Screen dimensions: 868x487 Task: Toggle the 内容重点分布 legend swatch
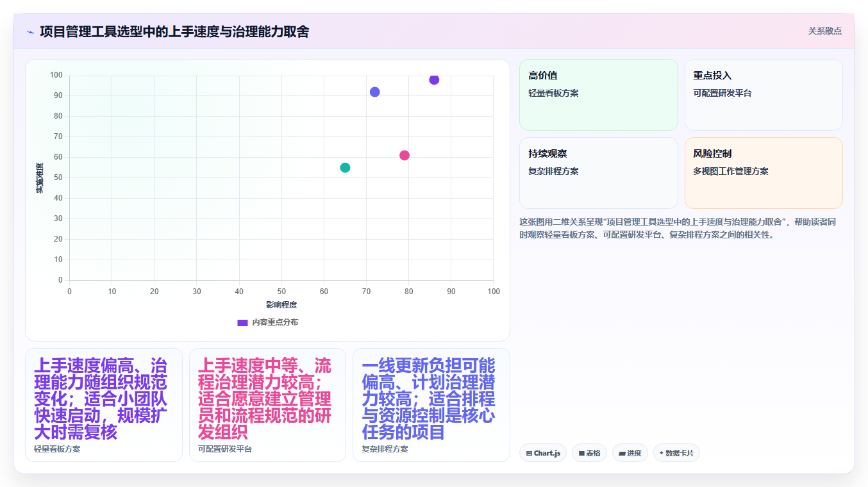242,322
